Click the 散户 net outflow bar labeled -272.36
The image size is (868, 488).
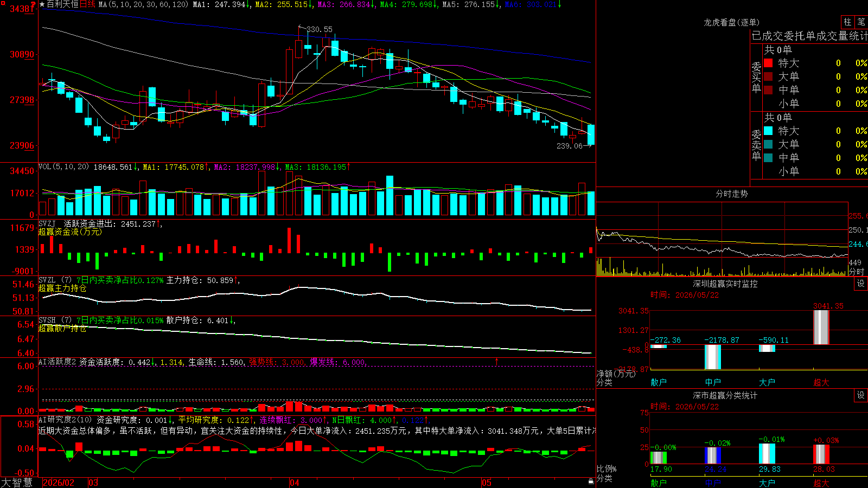coord(659,346)
